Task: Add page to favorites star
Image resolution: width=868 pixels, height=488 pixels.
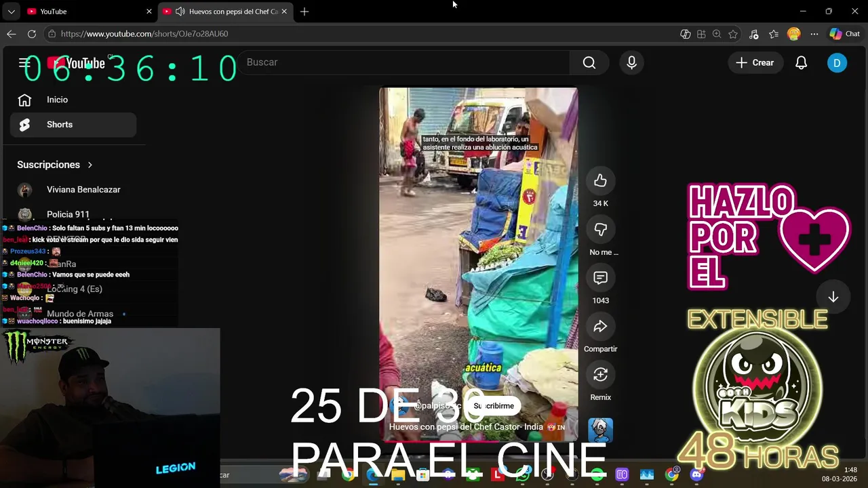Action: [733, 34]
